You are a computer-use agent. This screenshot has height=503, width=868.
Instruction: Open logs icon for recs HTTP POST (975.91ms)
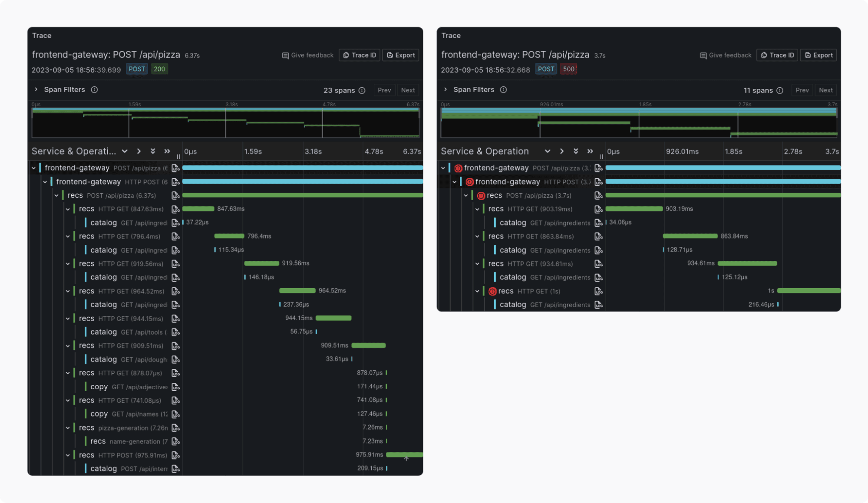[x=175, y=455]
